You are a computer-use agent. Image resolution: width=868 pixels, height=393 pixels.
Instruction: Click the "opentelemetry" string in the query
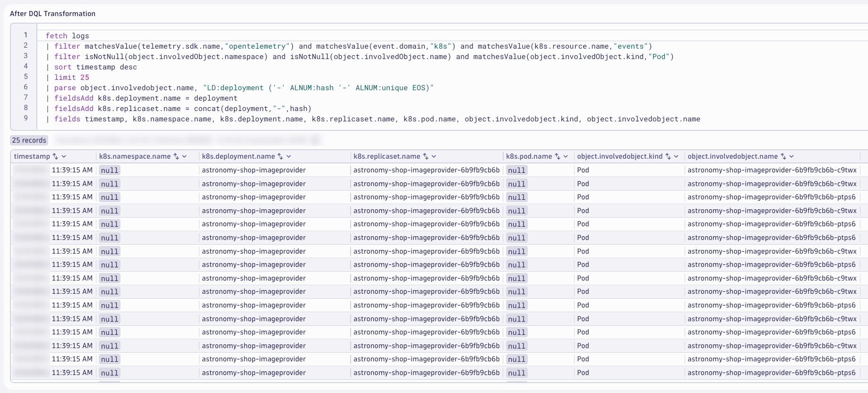[257, 46]
